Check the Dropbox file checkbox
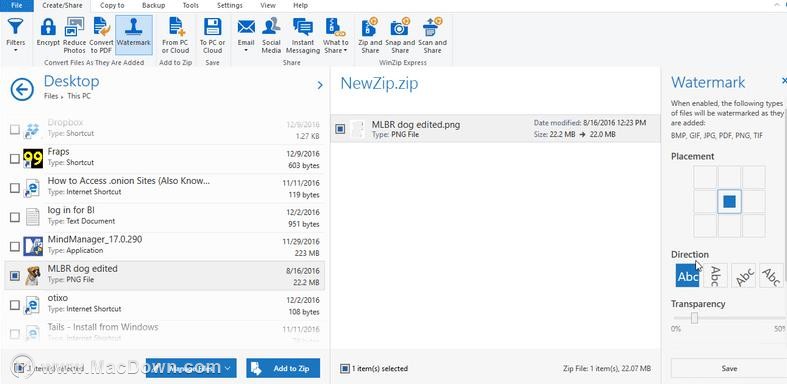Screen dimensions: 787x384 pyautogui.click(x=15, y=130)
